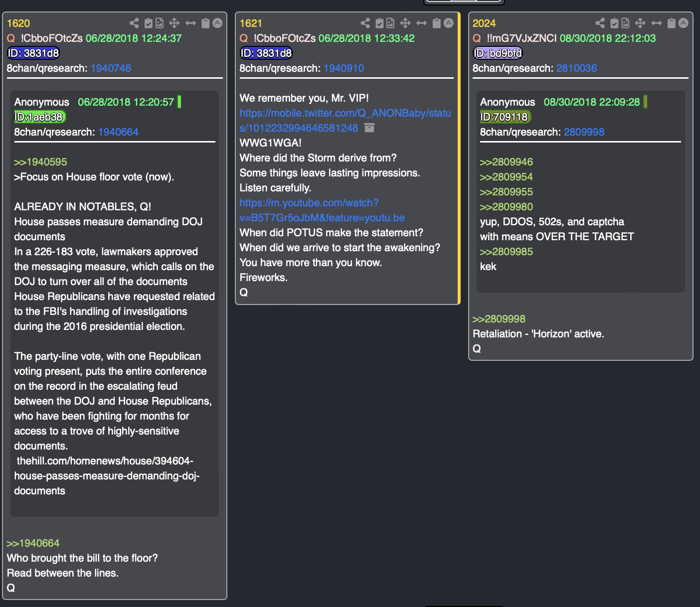Viewport: 700px width, 607px height.
Task: Click four-arrow move icon on post 1621
Action: tap(405, 23)
